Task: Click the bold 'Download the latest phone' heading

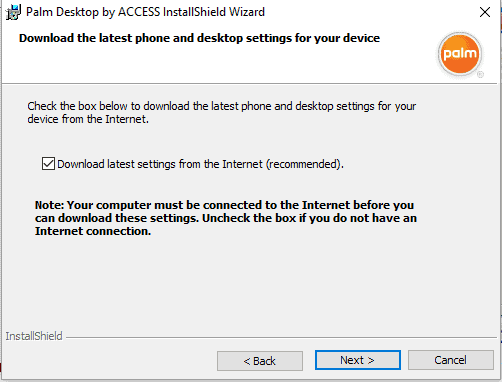Action: 199,38
